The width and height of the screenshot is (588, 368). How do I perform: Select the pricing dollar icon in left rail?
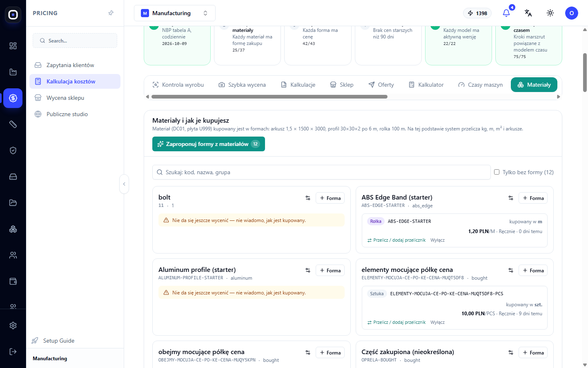(13, 98)
